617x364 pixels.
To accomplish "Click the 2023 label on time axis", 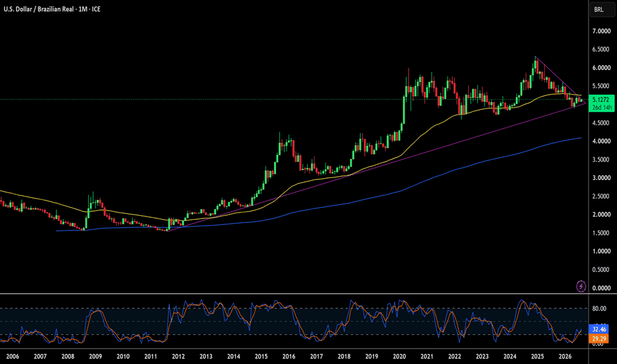I will click(482, 357).
